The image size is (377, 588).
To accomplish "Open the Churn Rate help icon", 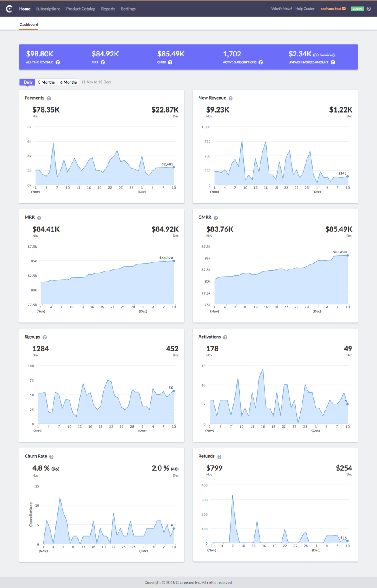I will click(x=51, y=457).
